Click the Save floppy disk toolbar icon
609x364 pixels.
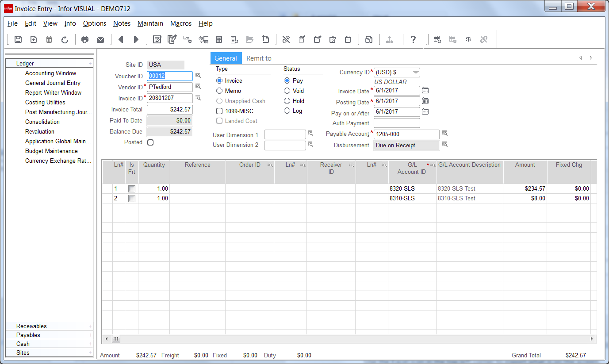coord(18,39)
